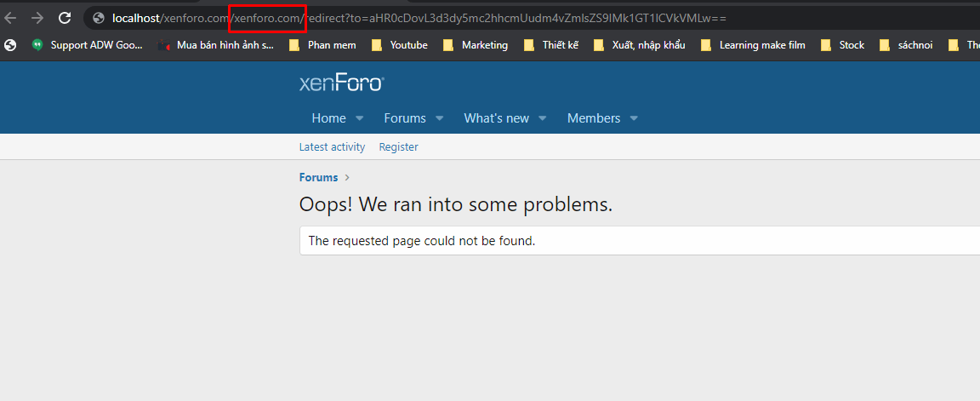
Task: Reload the current page
Action: coord(65,18)
